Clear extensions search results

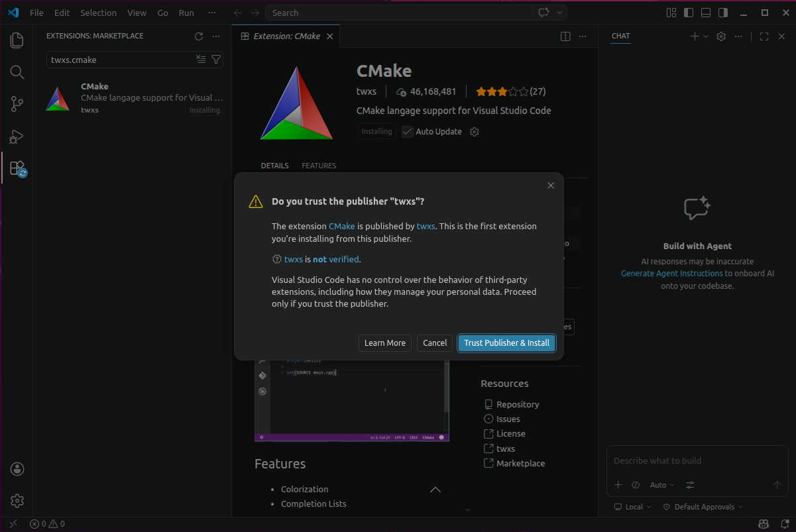201,60
